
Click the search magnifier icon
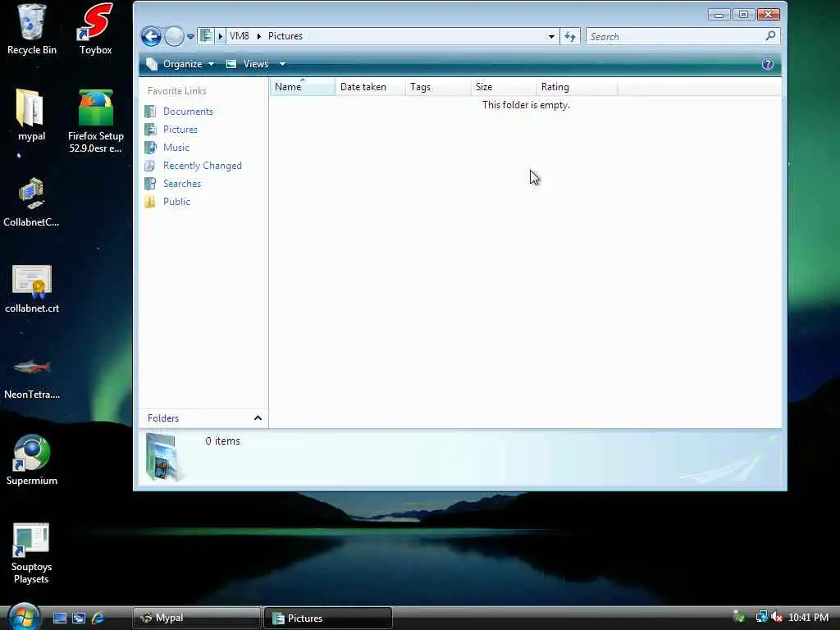click(x=770, y=36)
